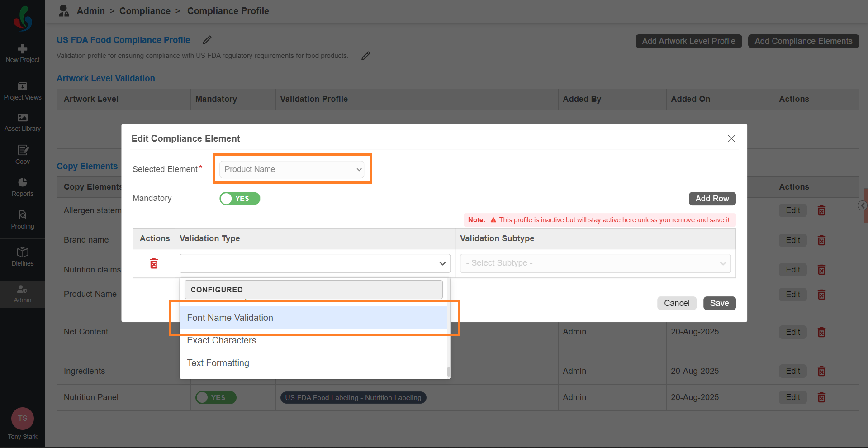Open the Select Subtype dropdown

point(595,263)
